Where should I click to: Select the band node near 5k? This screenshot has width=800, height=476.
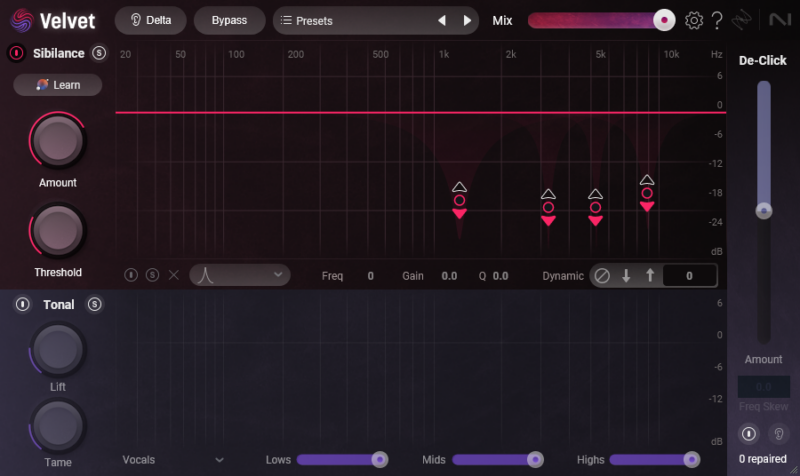click(595, 207)
